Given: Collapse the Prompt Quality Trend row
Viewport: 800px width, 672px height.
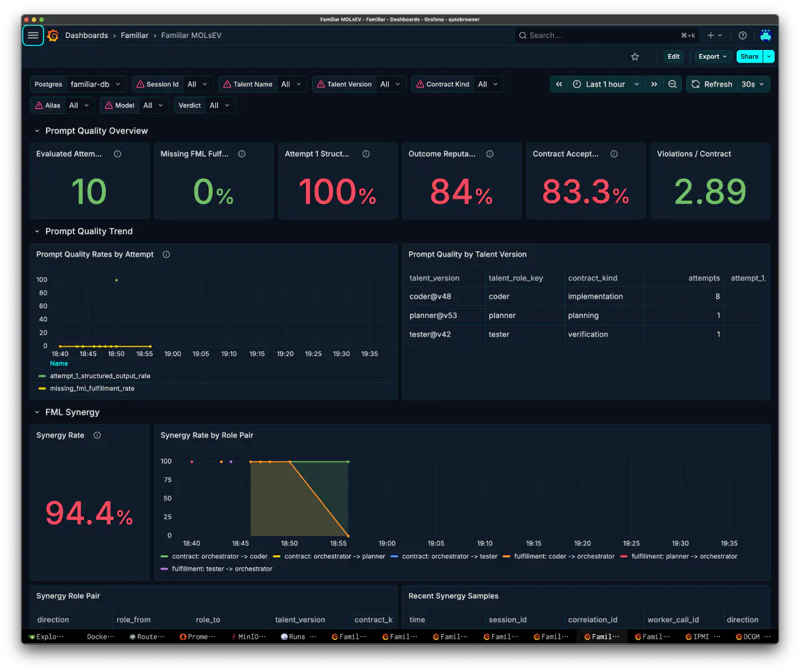Looking at the screenshot, I should [37, 231].
